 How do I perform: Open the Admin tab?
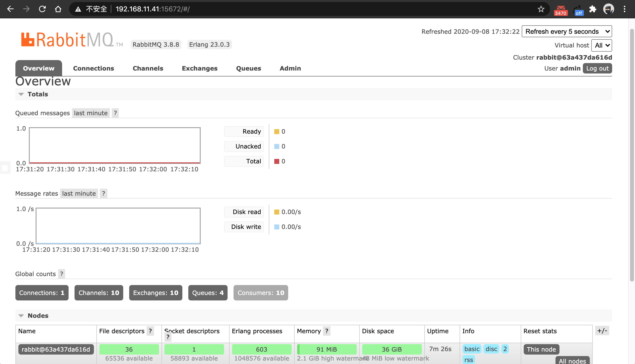click(290, 68)
